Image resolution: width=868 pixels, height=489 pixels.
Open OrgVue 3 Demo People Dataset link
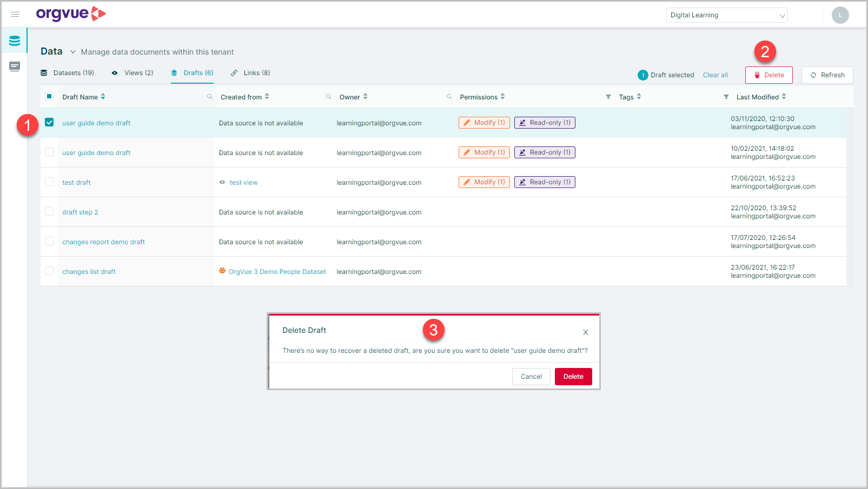point(277,272)
